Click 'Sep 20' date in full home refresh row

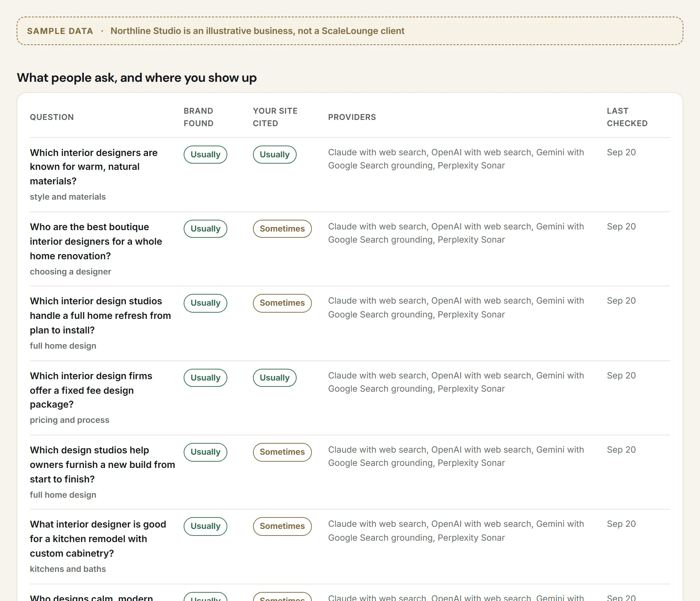[x=621, y=301]
